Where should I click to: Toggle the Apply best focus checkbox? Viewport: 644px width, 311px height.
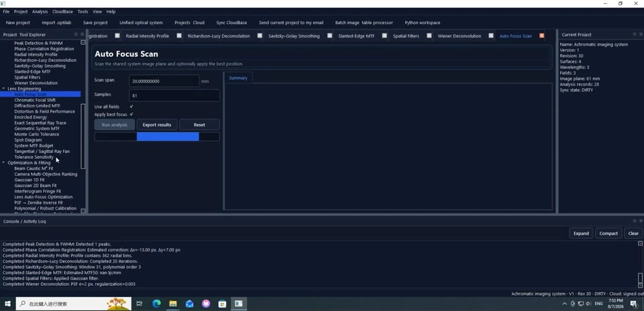[x=131, y=115]
